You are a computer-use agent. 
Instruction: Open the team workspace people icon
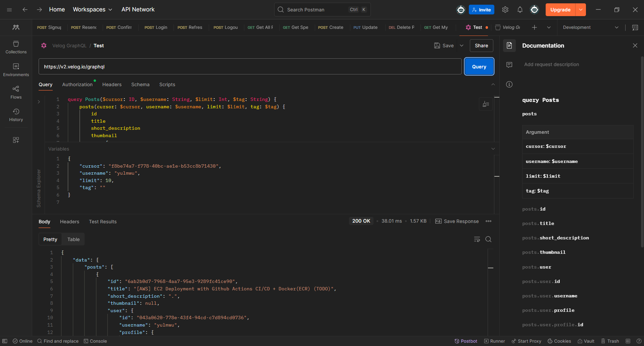pyautogui.click(x=16, y=27)
